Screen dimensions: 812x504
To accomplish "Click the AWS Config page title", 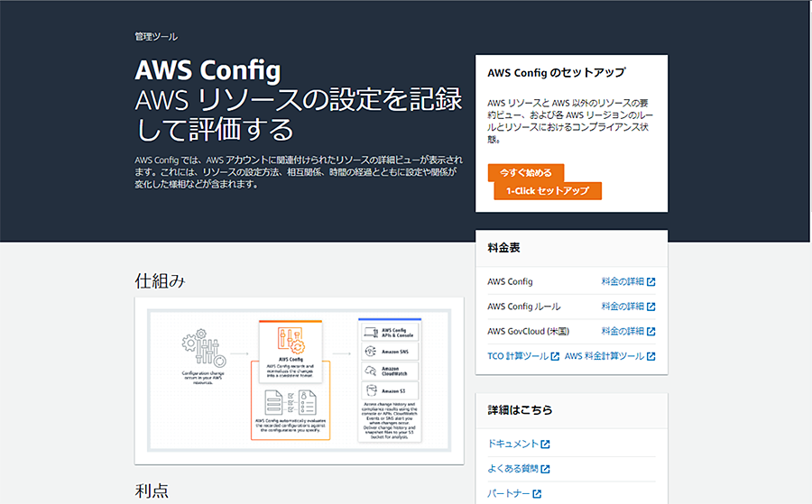I will tap(208, 69).
